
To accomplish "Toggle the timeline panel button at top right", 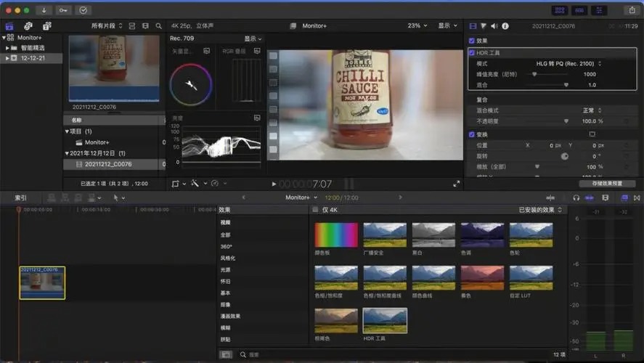I will pyautogui.click(x=579, y=10).
